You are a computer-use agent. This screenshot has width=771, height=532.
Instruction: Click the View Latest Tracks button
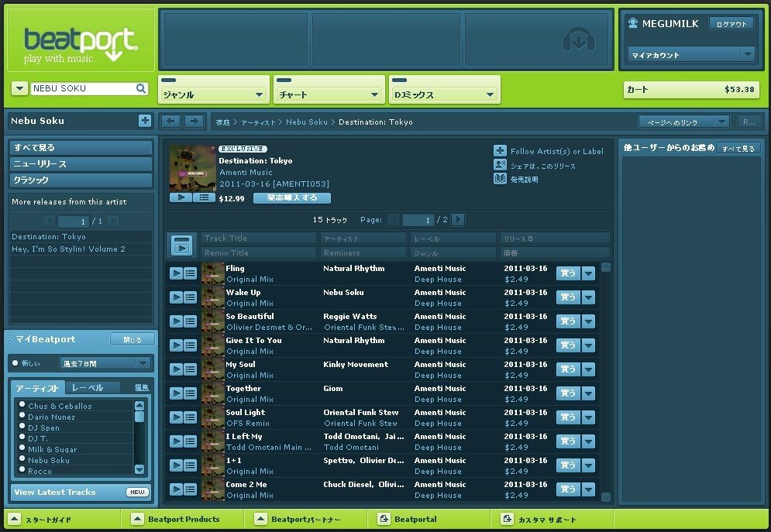click(81, 493)
